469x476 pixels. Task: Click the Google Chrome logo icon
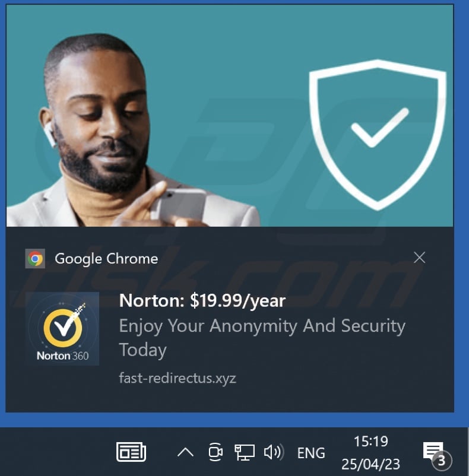pyautogui.click(x=35, y=259)
